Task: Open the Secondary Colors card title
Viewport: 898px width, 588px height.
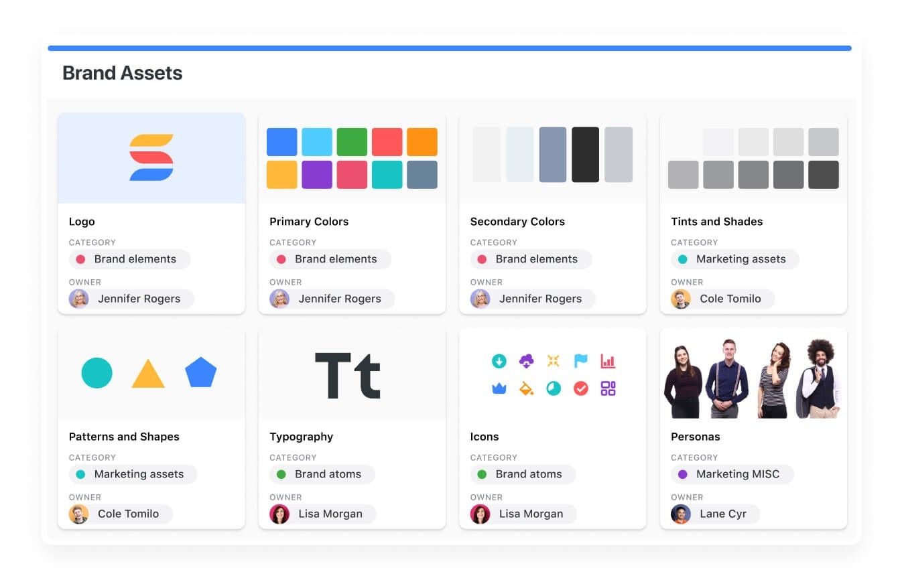Action: pos(517,222)
